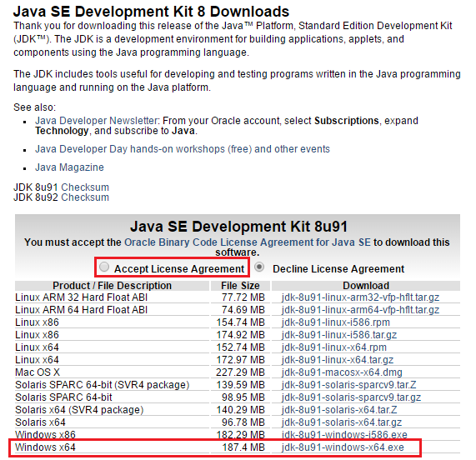Click the Linux ARM 32 Hard Float ABI cell

tap(112, 297)
